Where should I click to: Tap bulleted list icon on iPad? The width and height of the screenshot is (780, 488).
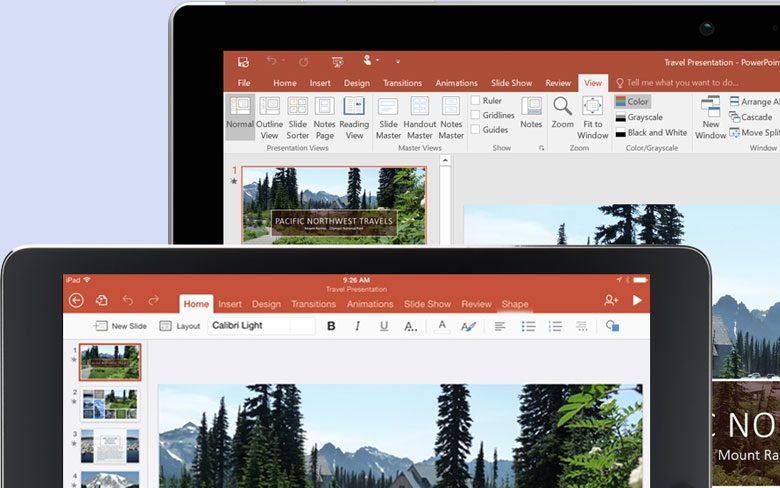[528, 326]
